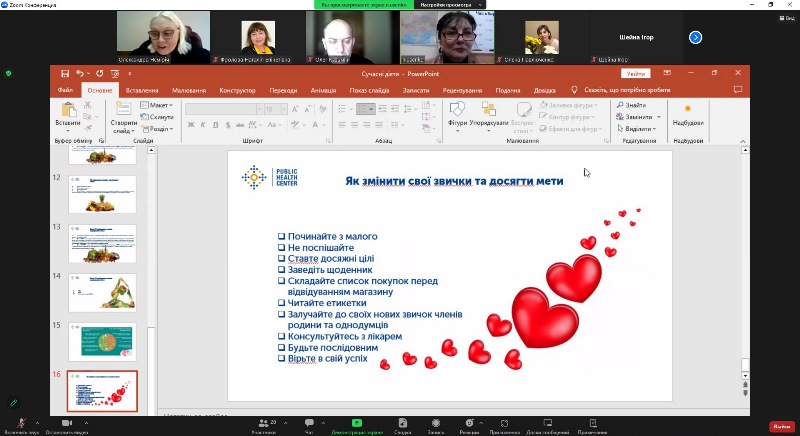Click the Zoom reactions icon

point(470,423)
